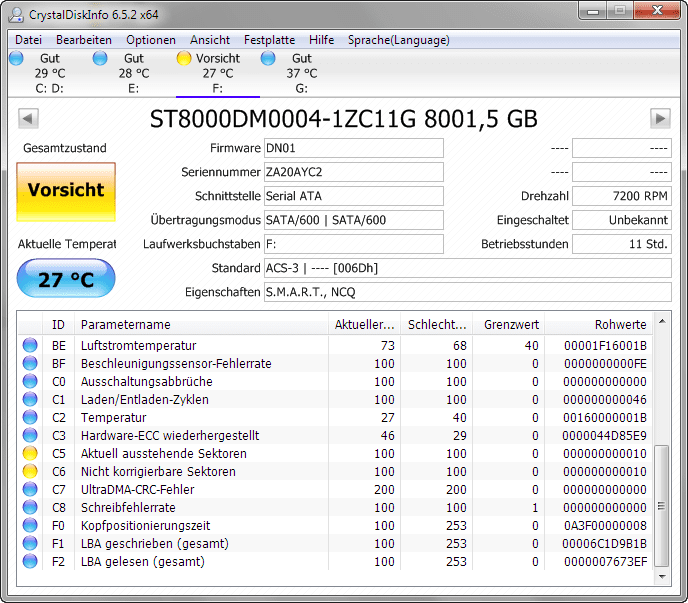Viewport: 688px width, 603px height.
Task: Open the Datei menu
Action: (x=29, y=40)
